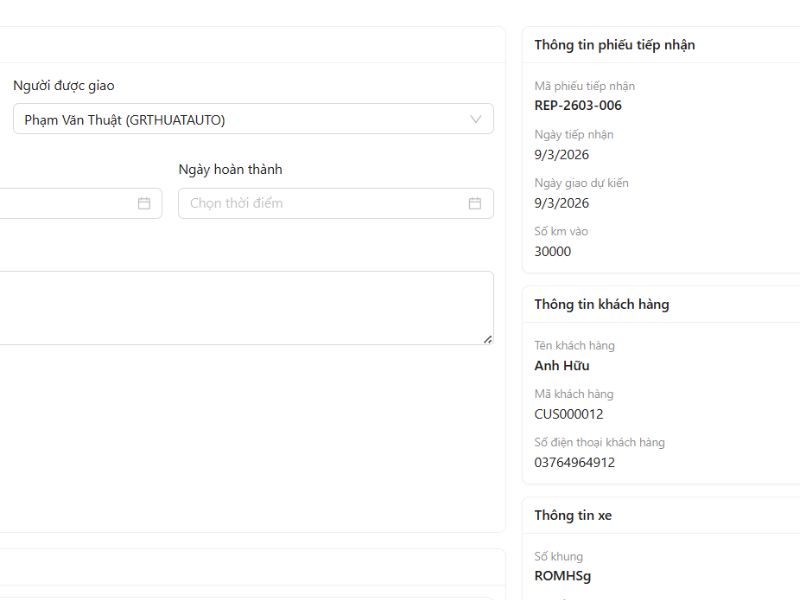Image resolution: width=800 pixels, height=600 pixels.
Task: Click the customer name Anh Hữu
Action: pyautogui.click(x=562, y=366)
